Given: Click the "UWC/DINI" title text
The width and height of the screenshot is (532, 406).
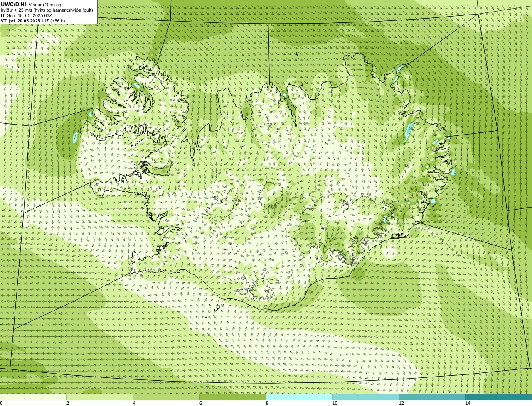Looking at the screenshot, I should (13, 5).
